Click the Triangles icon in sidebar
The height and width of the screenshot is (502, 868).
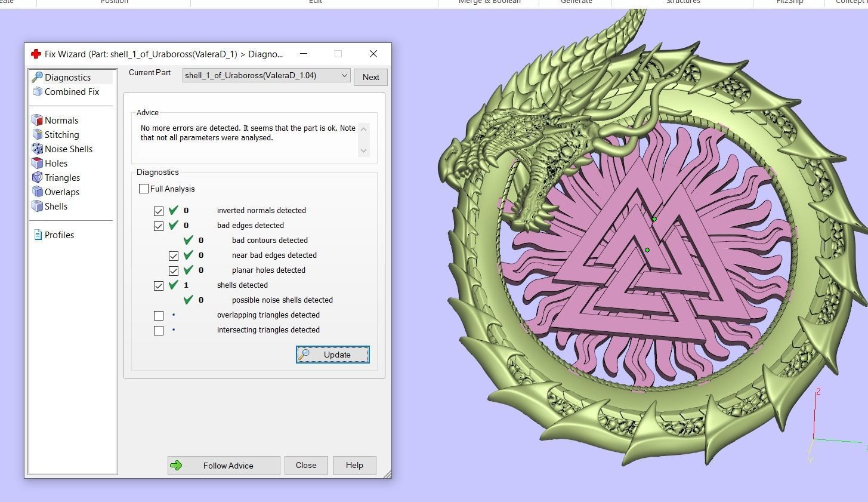pyautogui.click(x=38, y=177)
